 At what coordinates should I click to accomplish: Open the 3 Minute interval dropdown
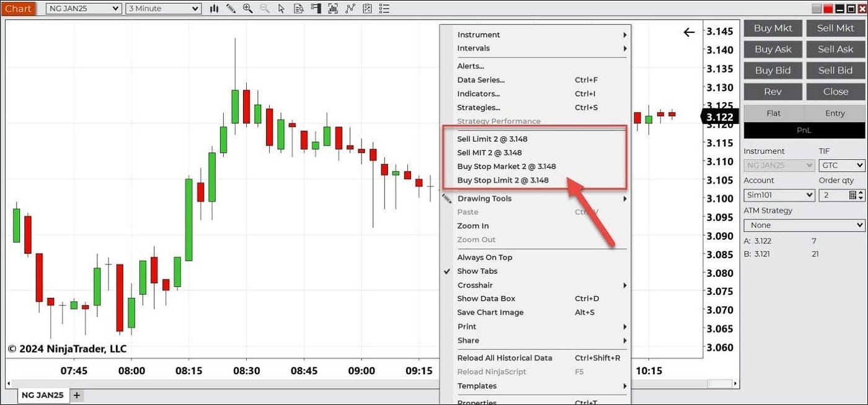[164, 9]
